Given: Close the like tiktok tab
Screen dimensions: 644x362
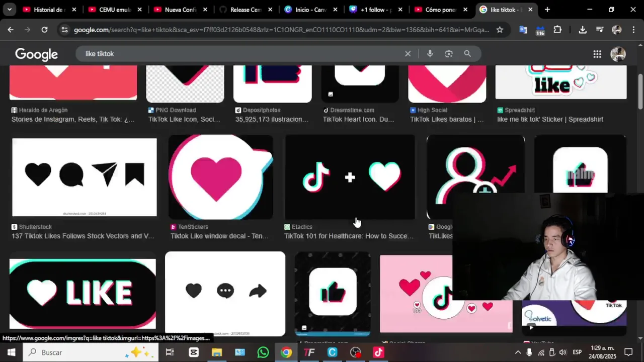Looking at the screenshot, I should point(530,10).
